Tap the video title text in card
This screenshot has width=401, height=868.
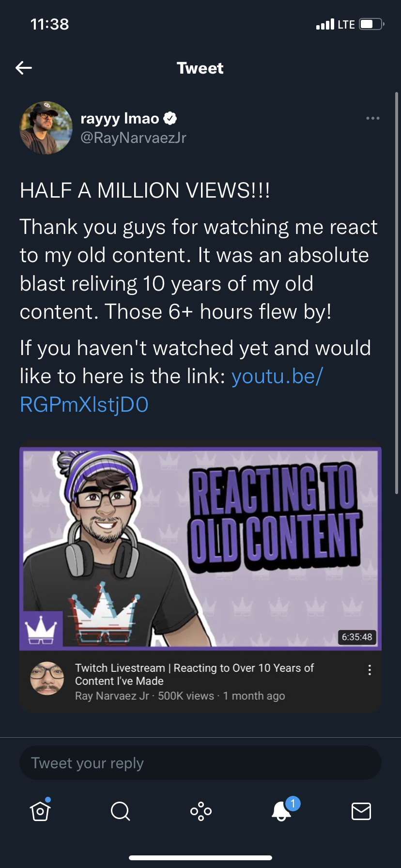tap(194, 674)
